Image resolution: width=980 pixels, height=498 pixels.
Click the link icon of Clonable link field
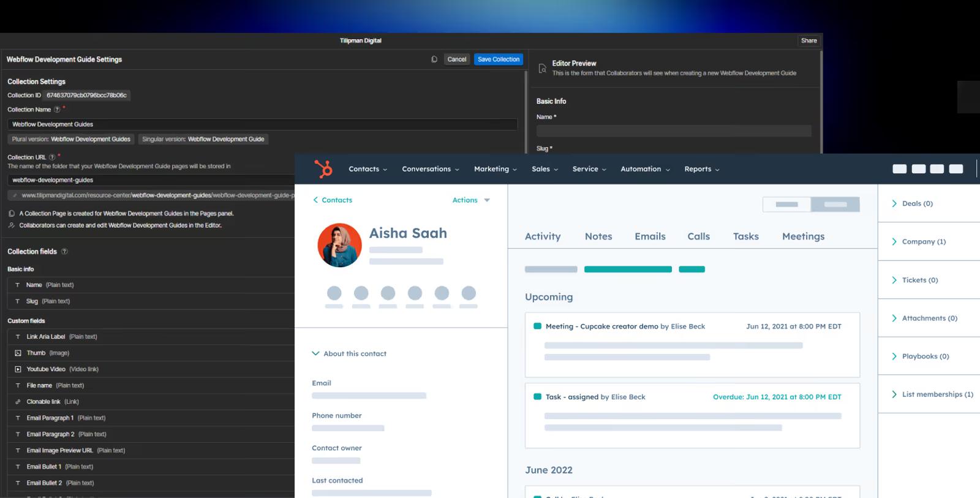pos(18,402)
